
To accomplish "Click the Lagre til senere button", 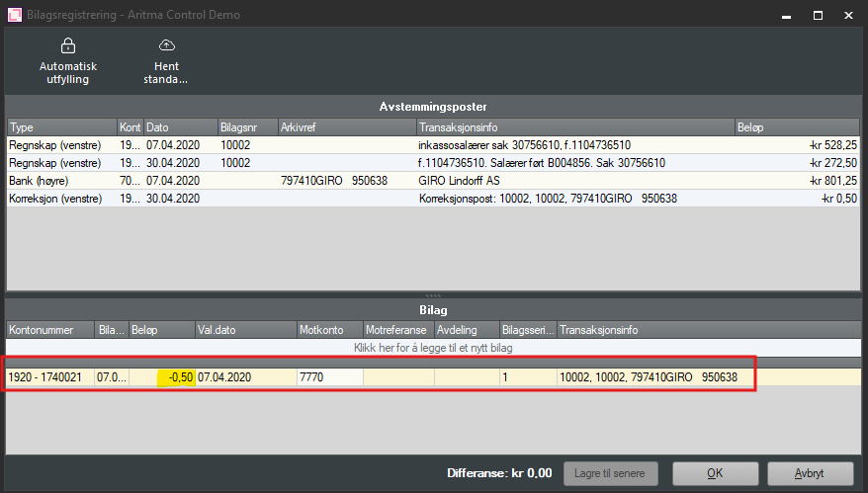I will pyautogui.click(x=611, y=473).
